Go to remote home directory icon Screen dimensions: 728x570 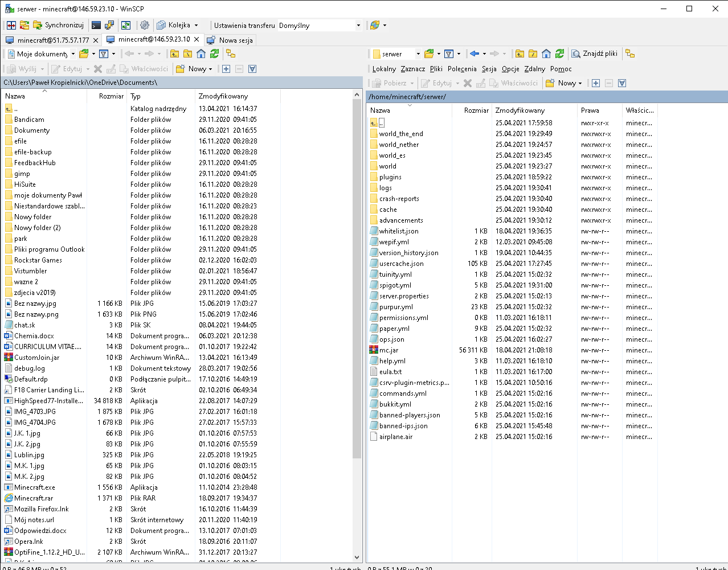tap(546, 54)
